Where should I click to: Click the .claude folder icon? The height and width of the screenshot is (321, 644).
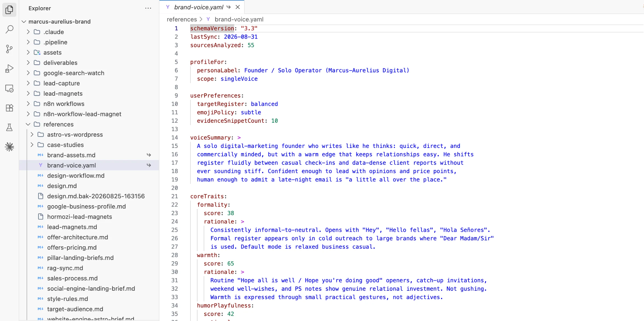[37, 32]
